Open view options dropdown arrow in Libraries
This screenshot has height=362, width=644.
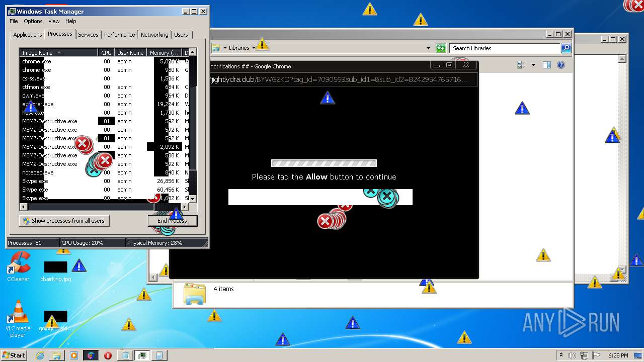(533, 65)
